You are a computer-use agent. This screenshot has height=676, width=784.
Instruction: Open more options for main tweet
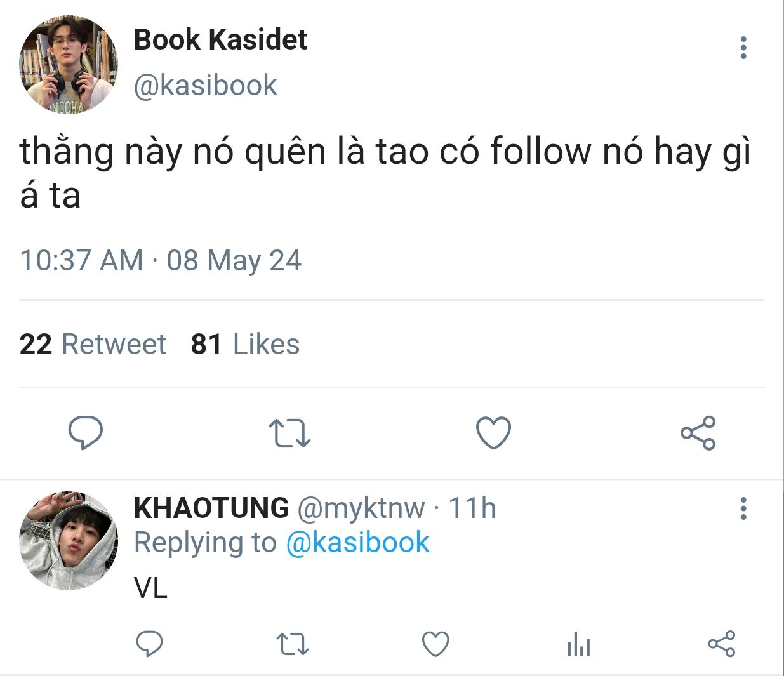(743, 48)
